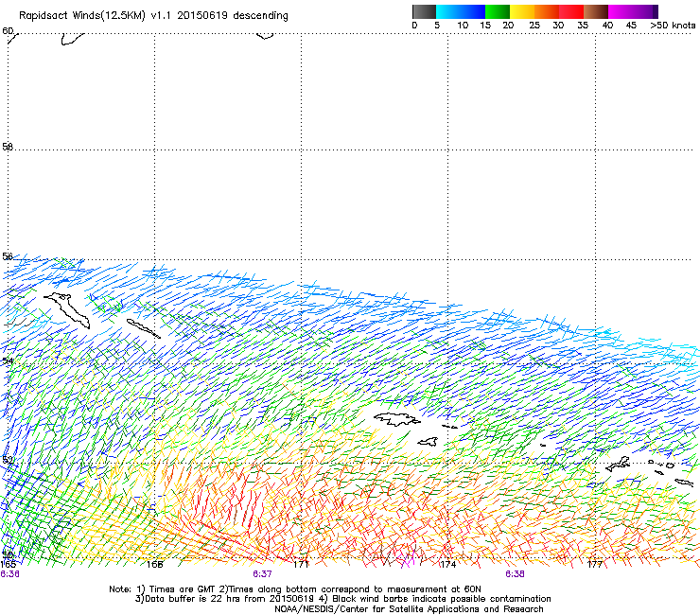Select the dark purple 45-50 knots legend segment
This screenshot has height=615, width=700.
(645, 11)
